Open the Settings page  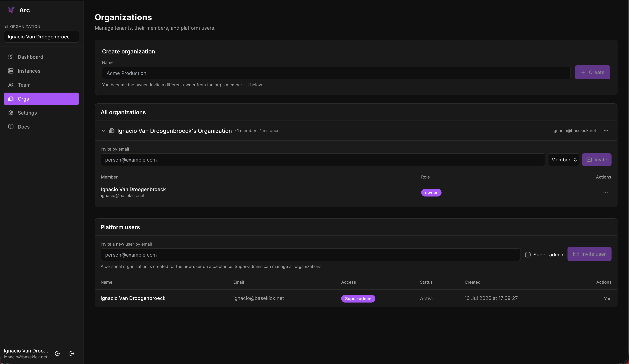tap(41, 113)
